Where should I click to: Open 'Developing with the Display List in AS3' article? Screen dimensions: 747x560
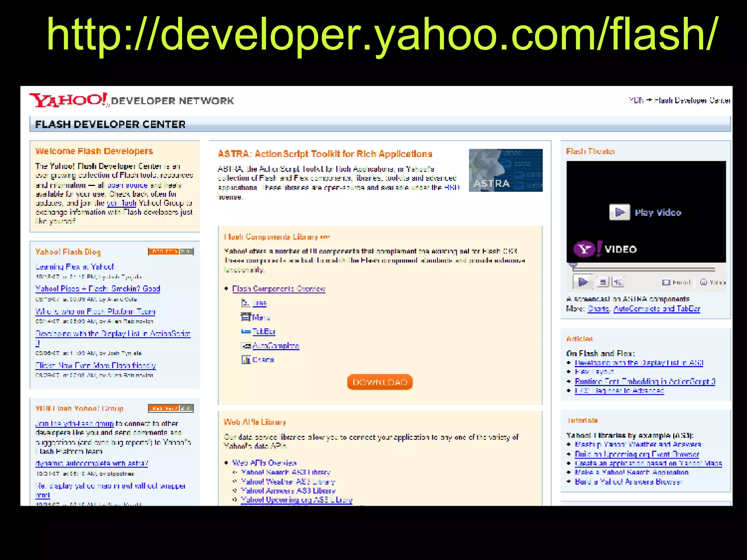[x=639, y=363]
